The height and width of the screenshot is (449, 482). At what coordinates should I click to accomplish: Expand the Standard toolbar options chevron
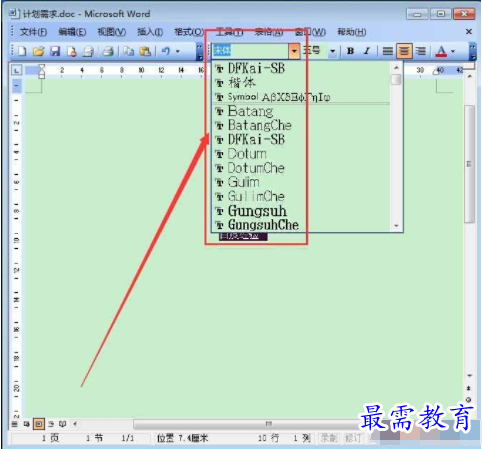click(x=199, y=52)
